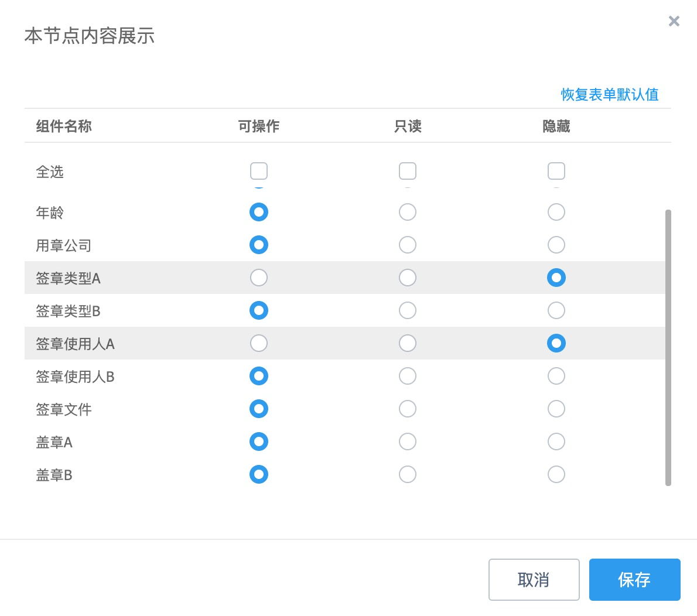The image size is (697, 616).
Task: Check the 全选 checkbox under 只读
Action: click(x=408, y=171)
